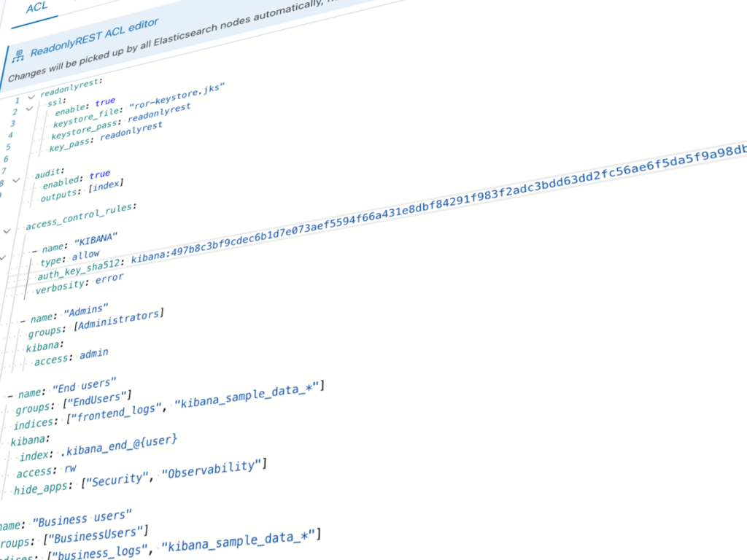The image size is (747, 560).
Task: Click the 'type: allow' value
Action: (x=86, y=256)
